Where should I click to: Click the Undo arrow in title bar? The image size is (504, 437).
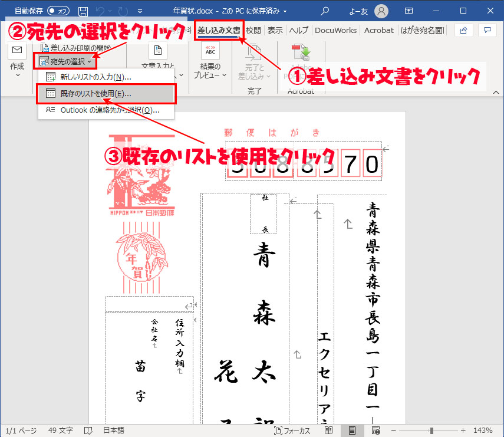pos(100,11)
